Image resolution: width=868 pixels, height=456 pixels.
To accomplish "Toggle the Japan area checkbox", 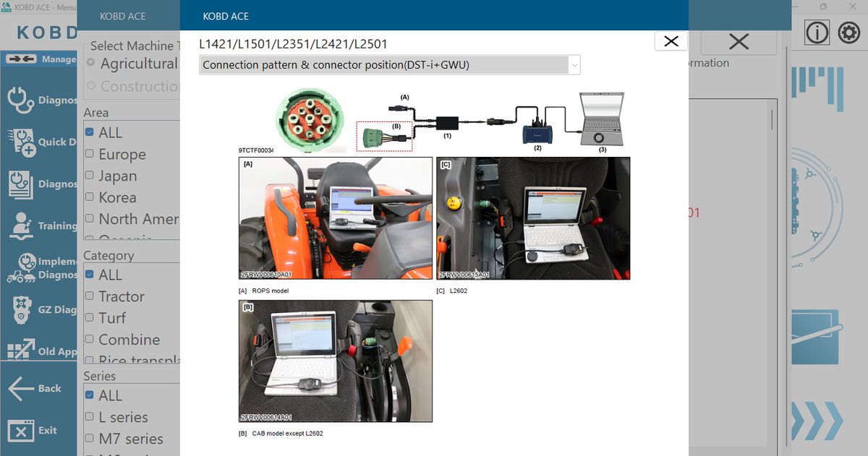I will 90,176.
